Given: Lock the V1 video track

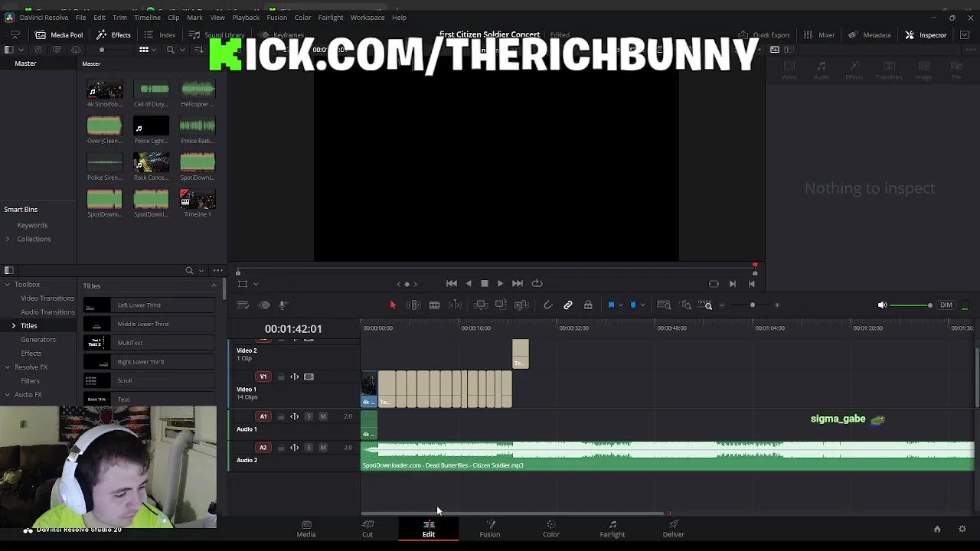Looking at the screenshot, I should click(281, 377).
